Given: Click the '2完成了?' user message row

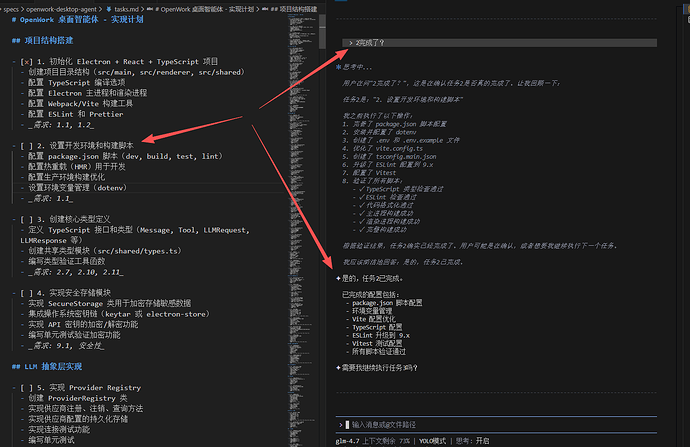Looking at the screenshot, I should [x=499, y=43].
